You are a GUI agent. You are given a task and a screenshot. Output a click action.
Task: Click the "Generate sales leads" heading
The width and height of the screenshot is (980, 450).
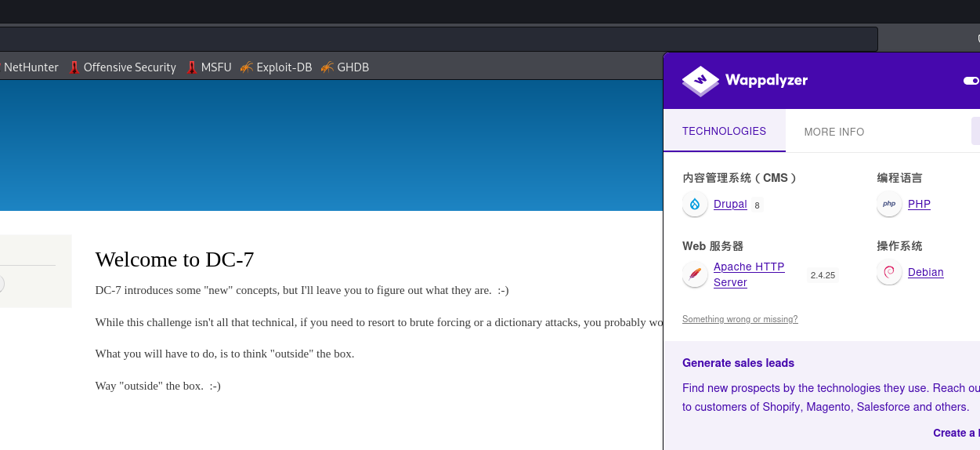[x=738, y=363]
